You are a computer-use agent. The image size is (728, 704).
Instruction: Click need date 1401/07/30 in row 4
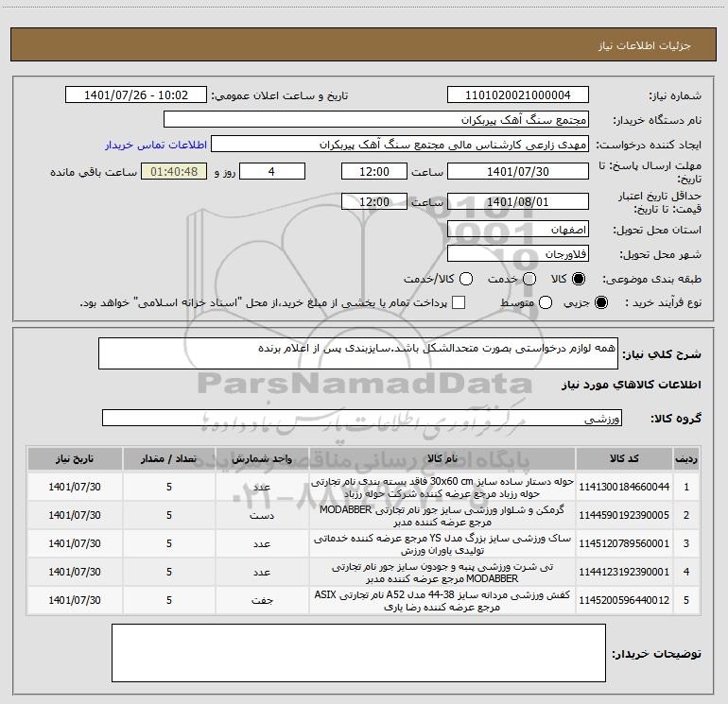click(x=75, y=572)
